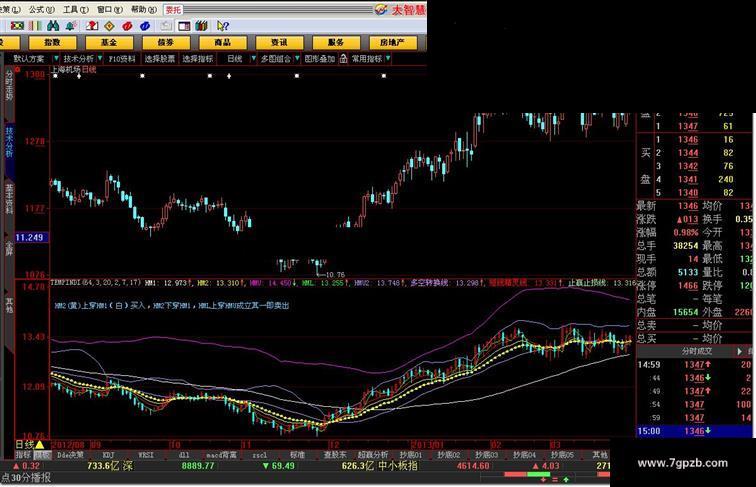Click the 房地产 category button
The height and width of the screenshot is (487, 756).
392,42
